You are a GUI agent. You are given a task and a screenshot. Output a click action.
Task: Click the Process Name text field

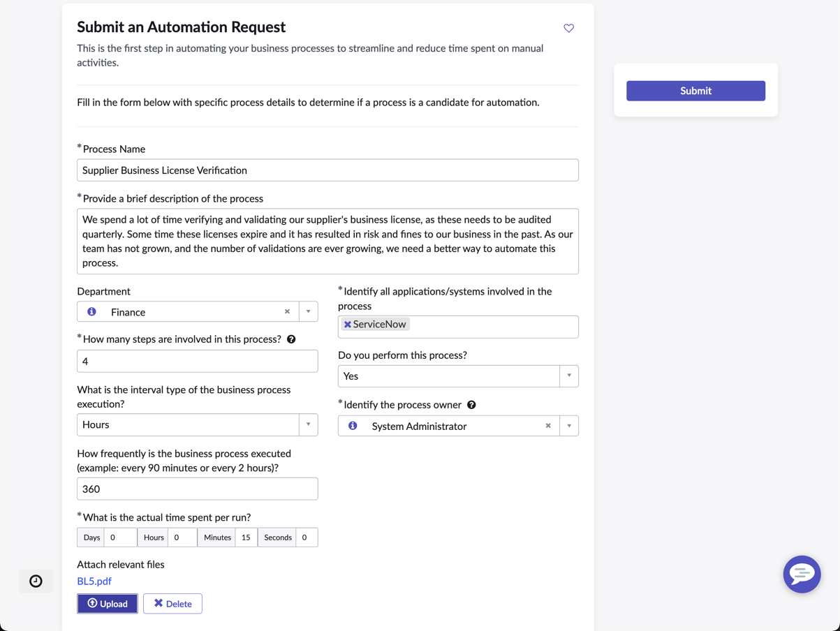(x=327, y=170)
